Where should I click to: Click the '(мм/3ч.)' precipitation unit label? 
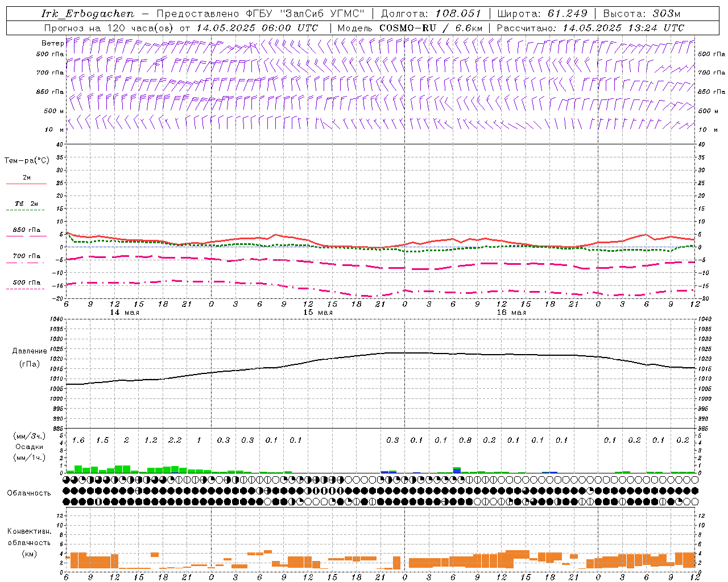point(29,436)
